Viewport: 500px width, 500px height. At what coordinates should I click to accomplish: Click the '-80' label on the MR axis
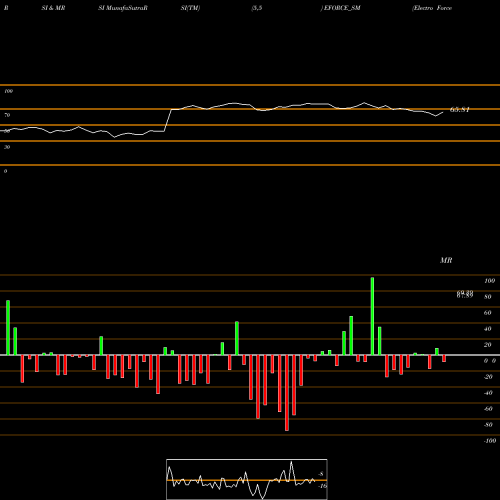[488, 425]
